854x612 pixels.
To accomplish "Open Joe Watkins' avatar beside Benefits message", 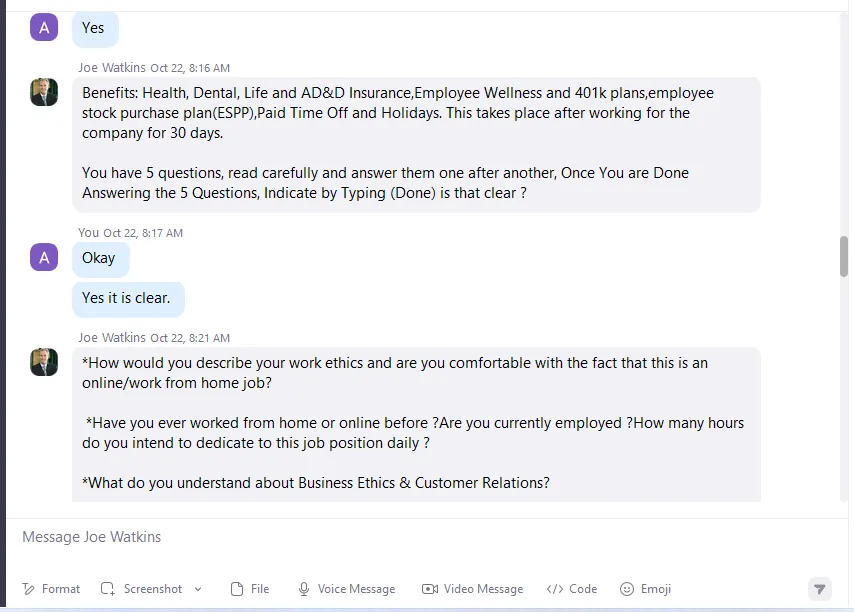I will 44,92.
